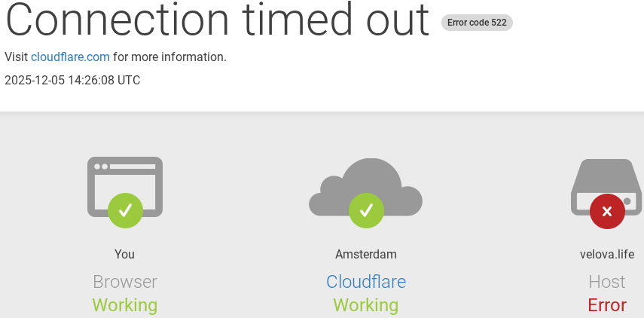Screen dimensions: 644x318
Task: Click the gray Browser label
Action: (x=125, y=282)
